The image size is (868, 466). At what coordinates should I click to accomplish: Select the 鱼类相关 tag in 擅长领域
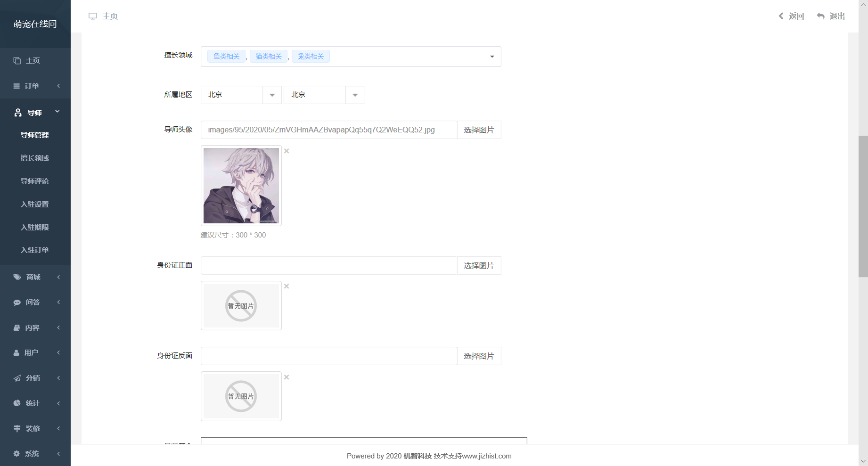227,57
